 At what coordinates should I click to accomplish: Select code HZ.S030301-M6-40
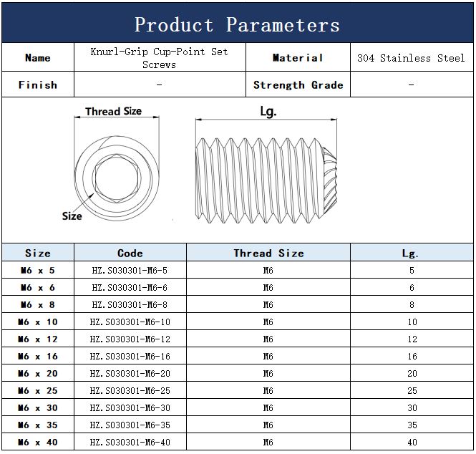click(130, 443)
